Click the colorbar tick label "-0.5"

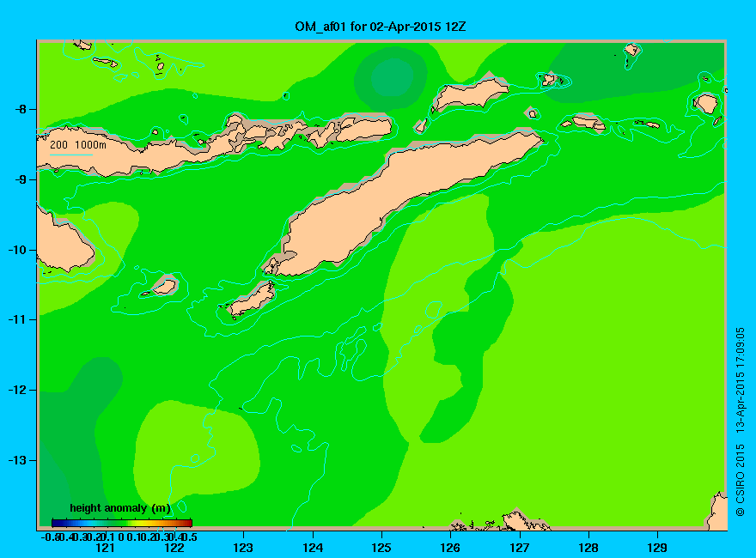[50, 537]
